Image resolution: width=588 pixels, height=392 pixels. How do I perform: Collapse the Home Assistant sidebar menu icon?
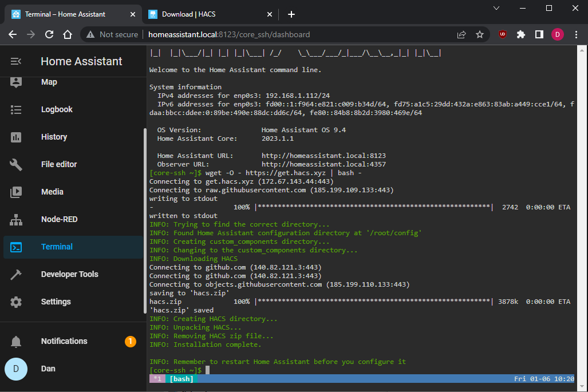click(x=16, y=61)
